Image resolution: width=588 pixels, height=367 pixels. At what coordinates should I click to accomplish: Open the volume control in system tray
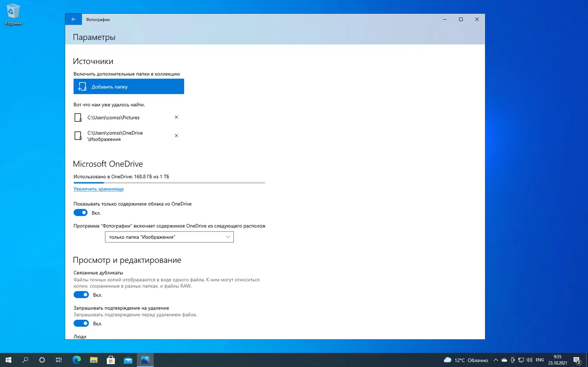point(530,360)
